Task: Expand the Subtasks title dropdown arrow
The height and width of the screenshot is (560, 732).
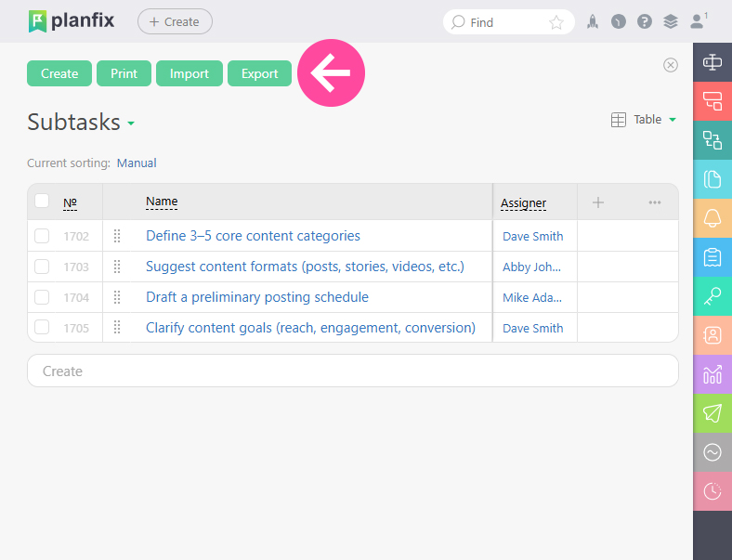Action: coord(131,124)
